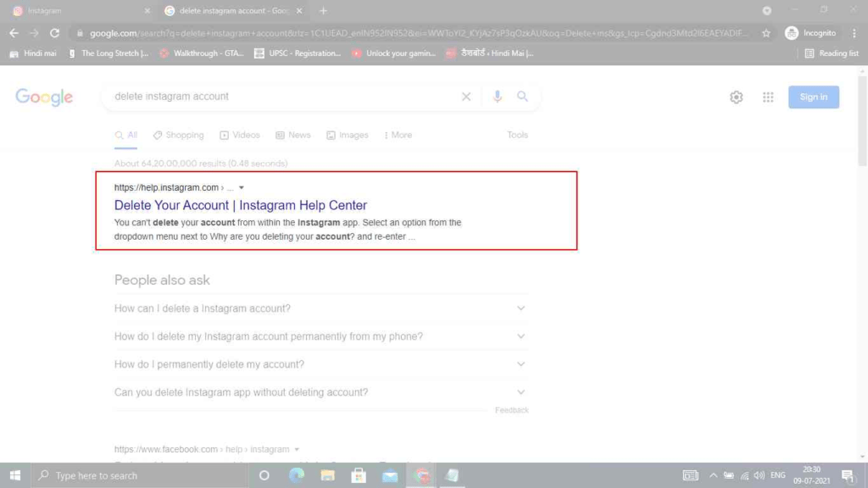Open Cortana circle on taskbar

pyautogui.click(x=264, y=475)
